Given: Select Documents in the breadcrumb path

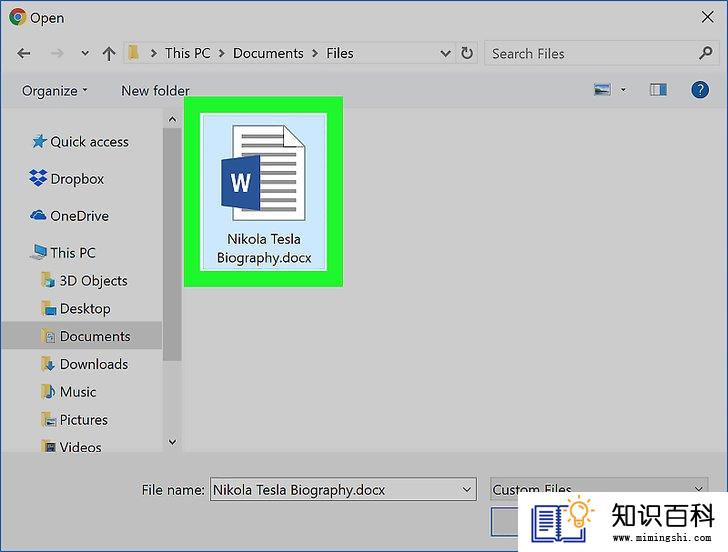Looking at the screenshot, I should point(268,53).
